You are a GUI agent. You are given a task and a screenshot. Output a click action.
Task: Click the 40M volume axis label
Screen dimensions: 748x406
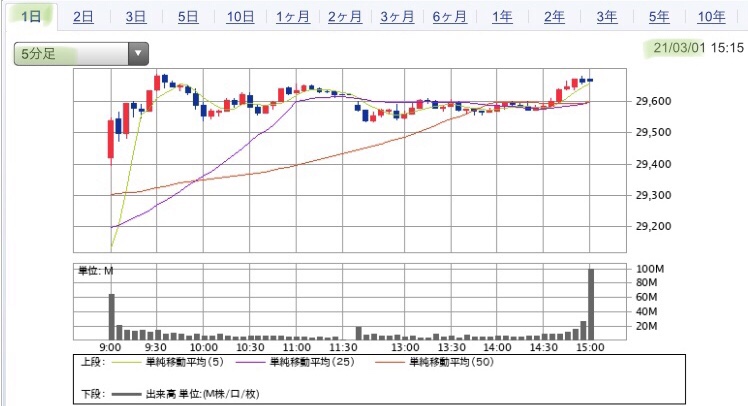(x=646, y=312)
